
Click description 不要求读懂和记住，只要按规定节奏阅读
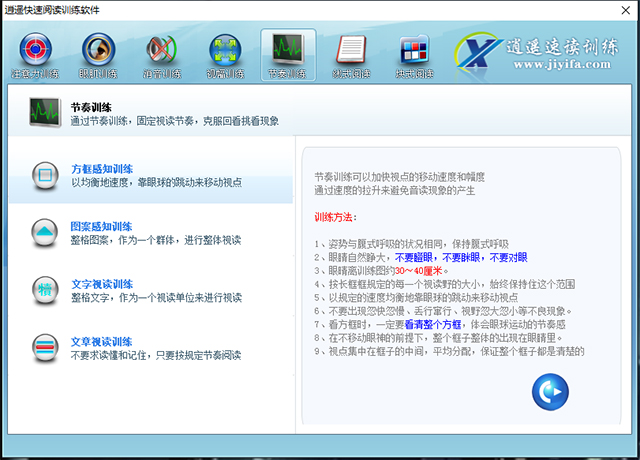click(156, 355)
